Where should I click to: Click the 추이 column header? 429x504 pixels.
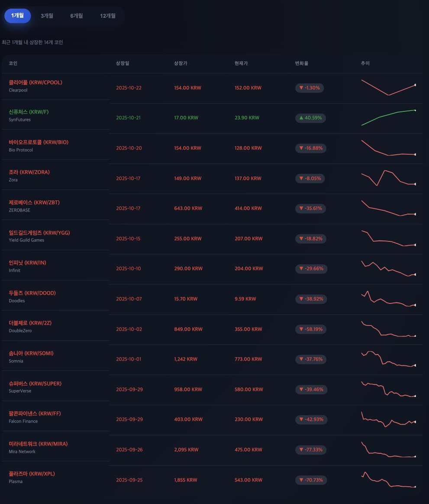[x=365, y=63]
